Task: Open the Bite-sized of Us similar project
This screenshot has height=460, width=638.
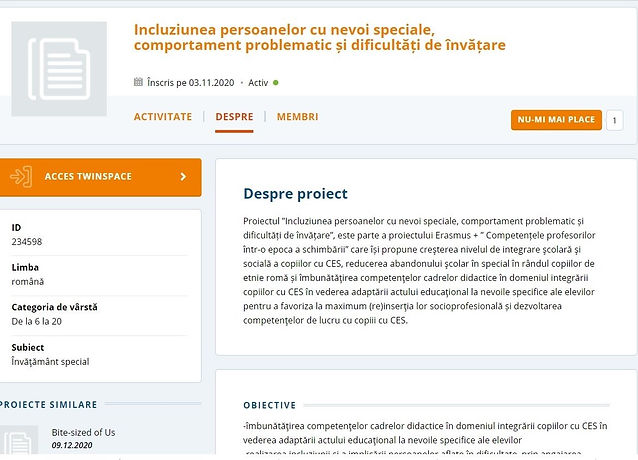Action: (x=83, y=432)
